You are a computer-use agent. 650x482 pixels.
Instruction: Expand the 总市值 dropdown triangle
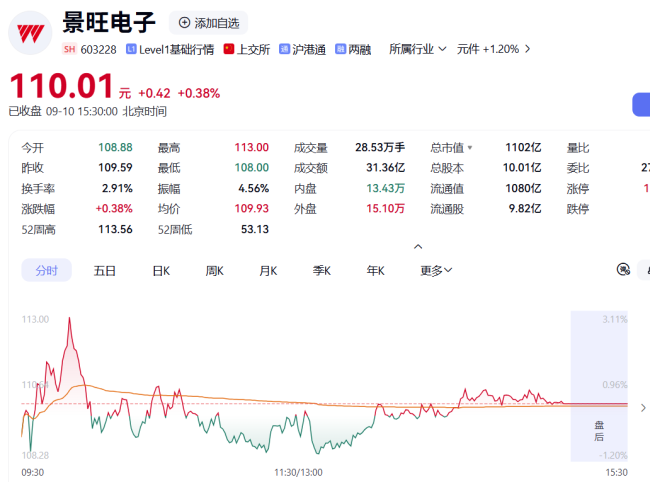(470, 148)
